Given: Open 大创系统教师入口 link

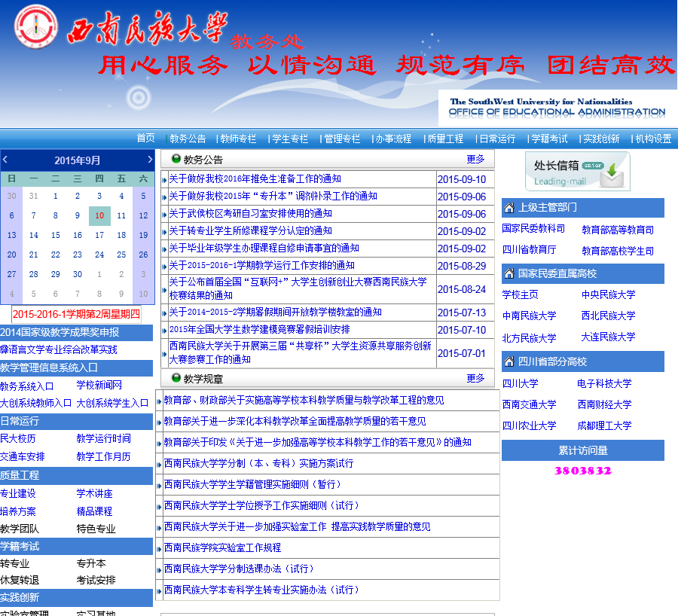Looking at the screenshot, I should pos(36,403).
